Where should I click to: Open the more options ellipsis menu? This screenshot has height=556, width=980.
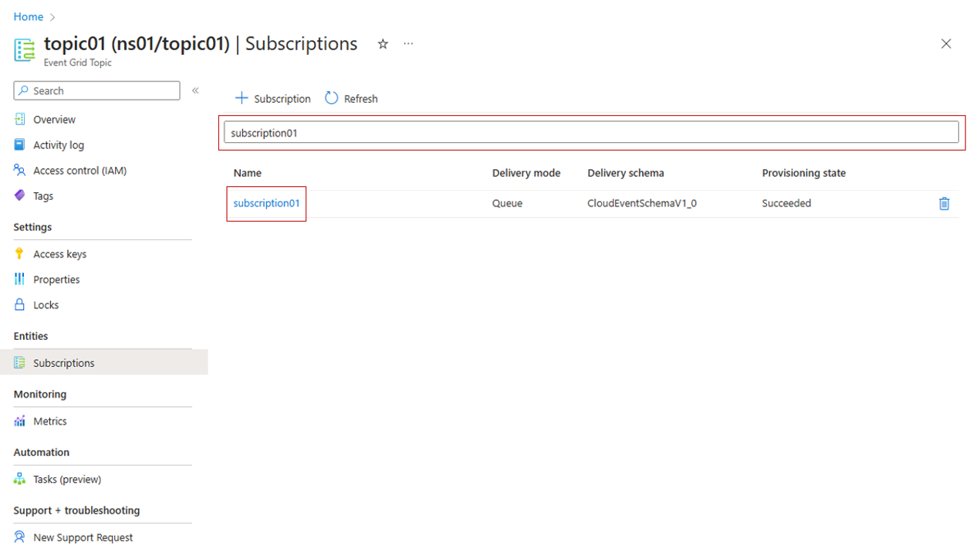(408, 44)
